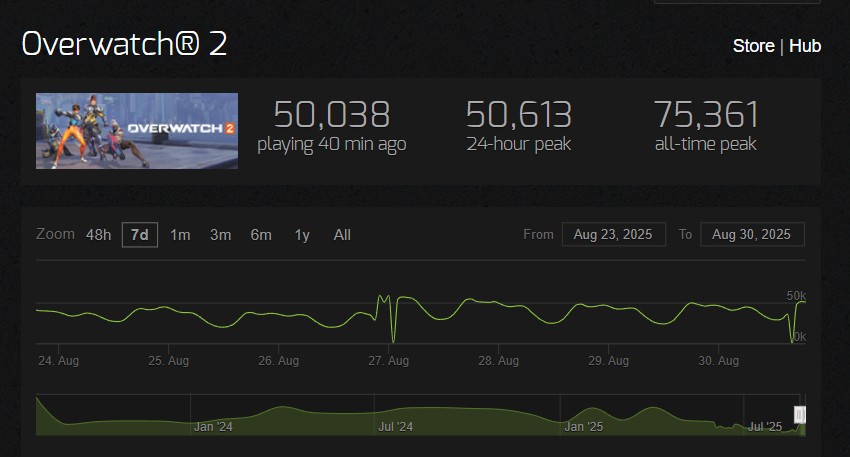This screenshot has height=457, width=850.
Task: Click the Jan '25 point in navigator chart
Action: pos(583,427)
